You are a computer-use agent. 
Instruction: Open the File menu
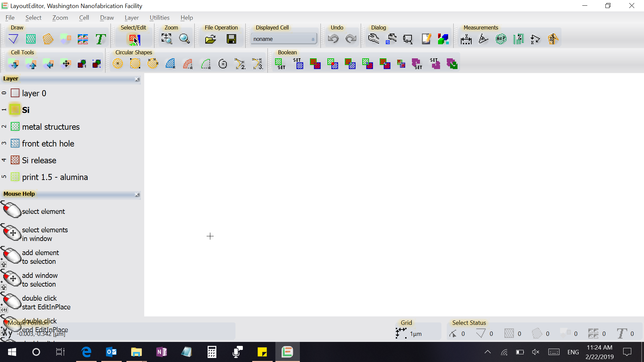pyautogui.click(x=10, y=18)
